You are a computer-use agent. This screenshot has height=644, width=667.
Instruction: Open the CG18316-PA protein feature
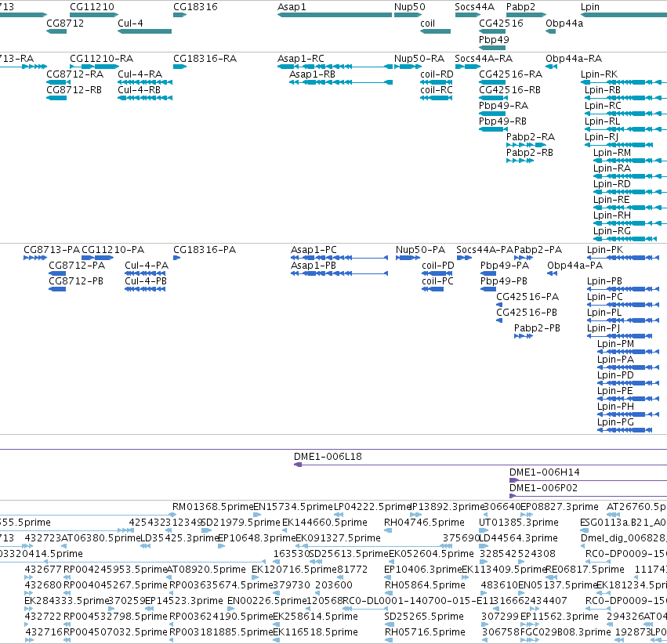(x=177, y=258)
